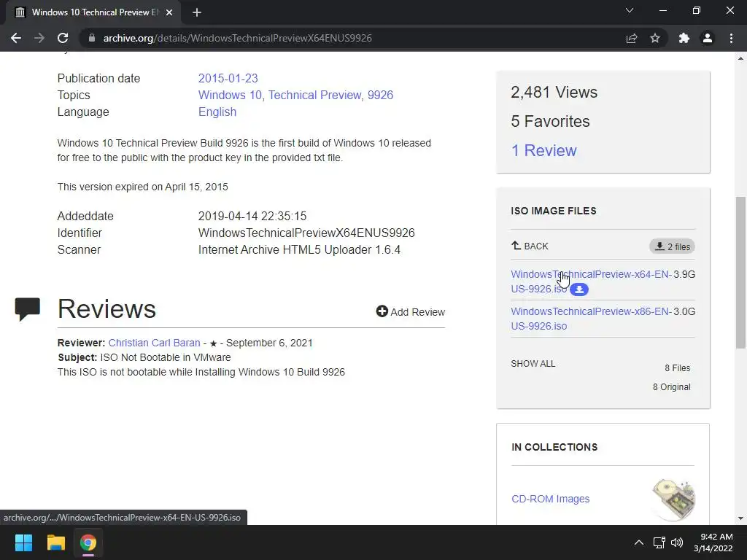Image resolution: width=747 pixels, height=560 pixels.
Task: Click the forward navigation arrow
Action: 39,38
